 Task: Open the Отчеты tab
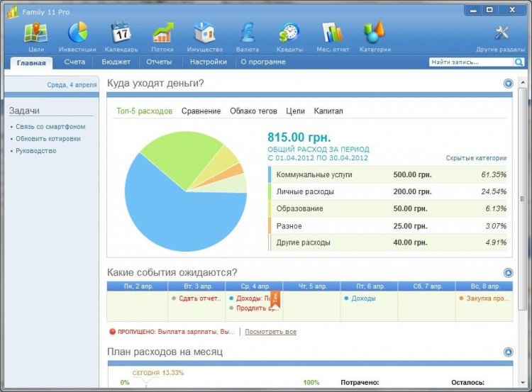pos(159,62)
